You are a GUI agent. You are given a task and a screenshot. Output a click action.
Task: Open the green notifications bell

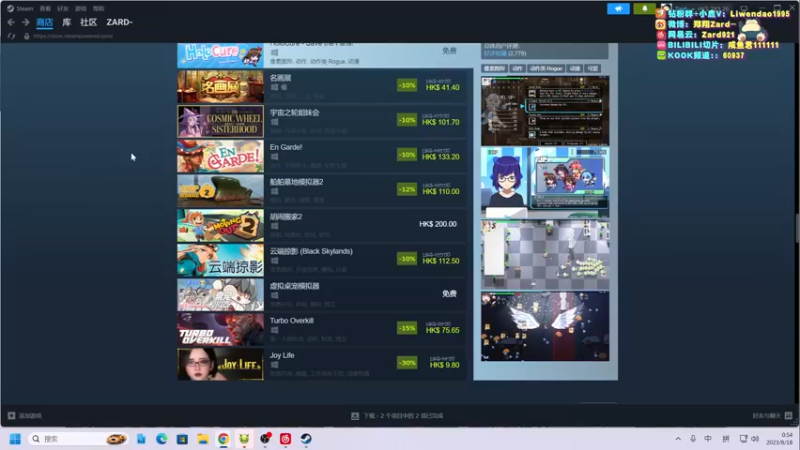[x=644, y=9]
